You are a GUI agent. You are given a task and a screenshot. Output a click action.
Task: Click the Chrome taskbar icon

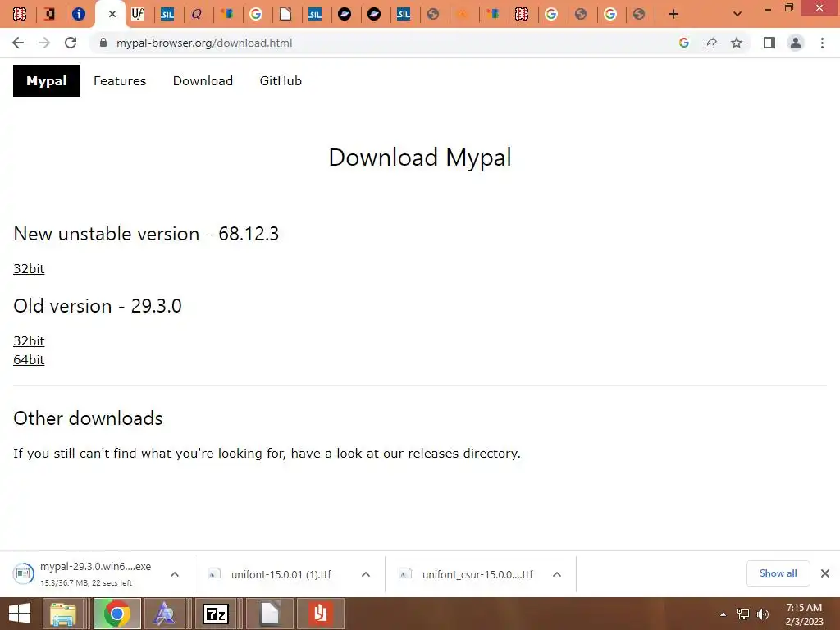[x=117, y=614]
